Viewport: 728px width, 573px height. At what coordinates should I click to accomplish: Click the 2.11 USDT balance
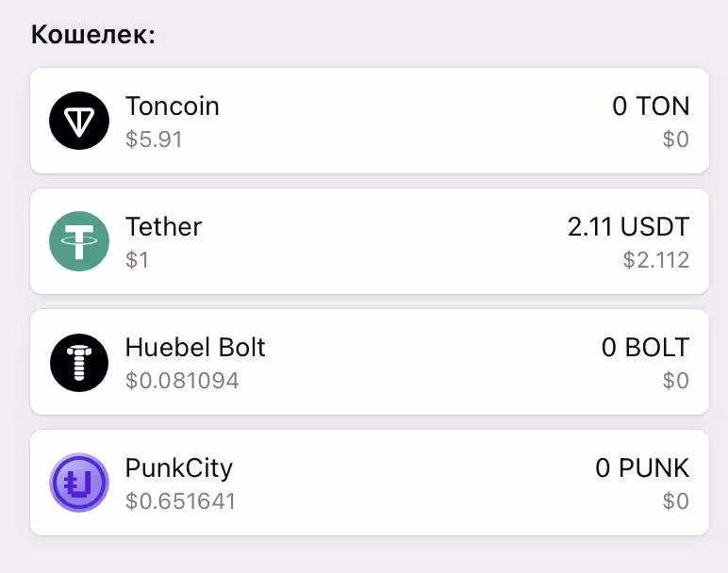[629, 227]
